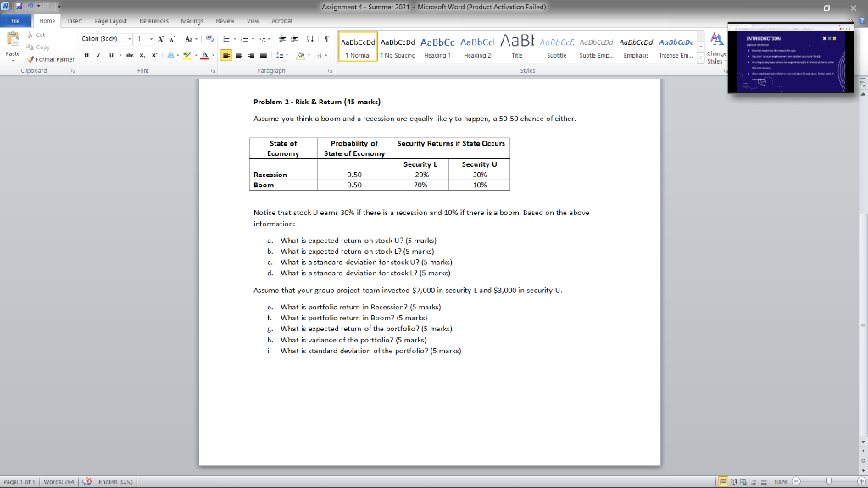868x488 pixels.
Task: Open the Line Spacing dropdown
Action: click(282, 55)
